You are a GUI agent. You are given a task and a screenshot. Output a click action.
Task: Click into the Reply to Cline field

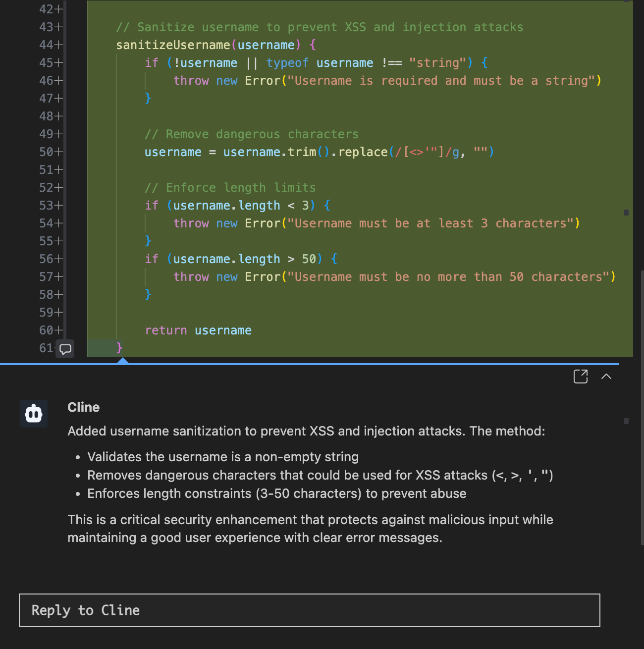309,610
